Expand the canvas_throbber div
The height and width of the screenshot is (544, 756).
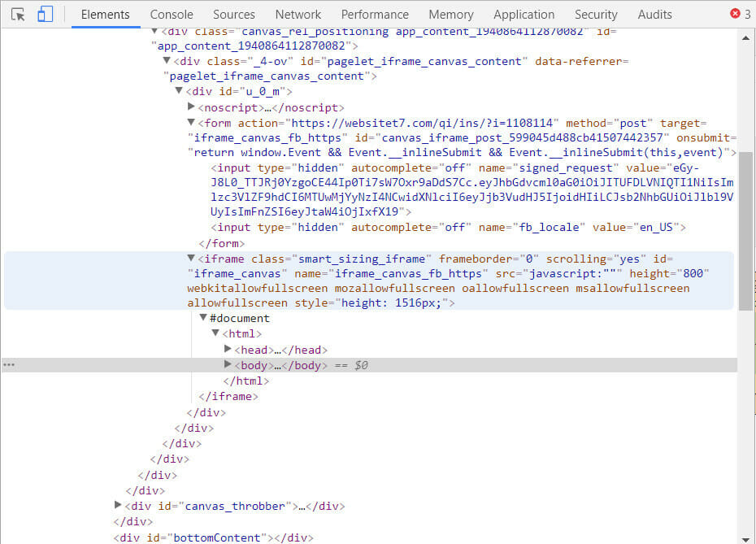click(x=118, y=505)
